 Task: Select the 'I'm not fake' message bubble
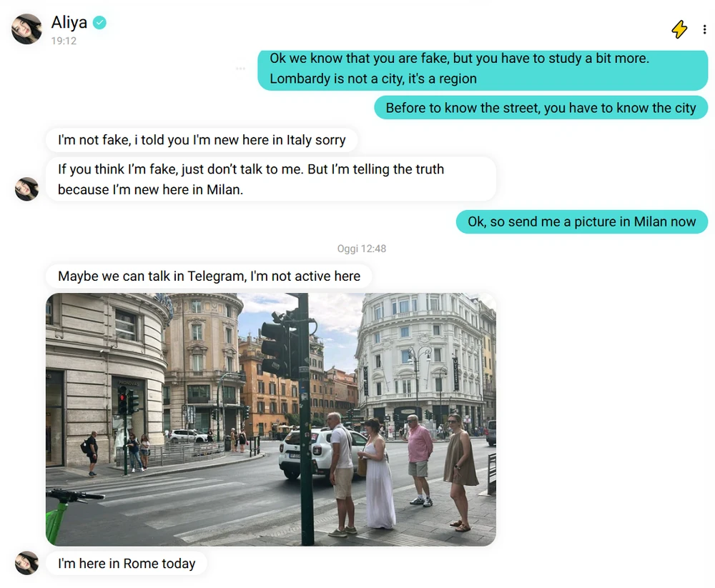coord(202,140)
